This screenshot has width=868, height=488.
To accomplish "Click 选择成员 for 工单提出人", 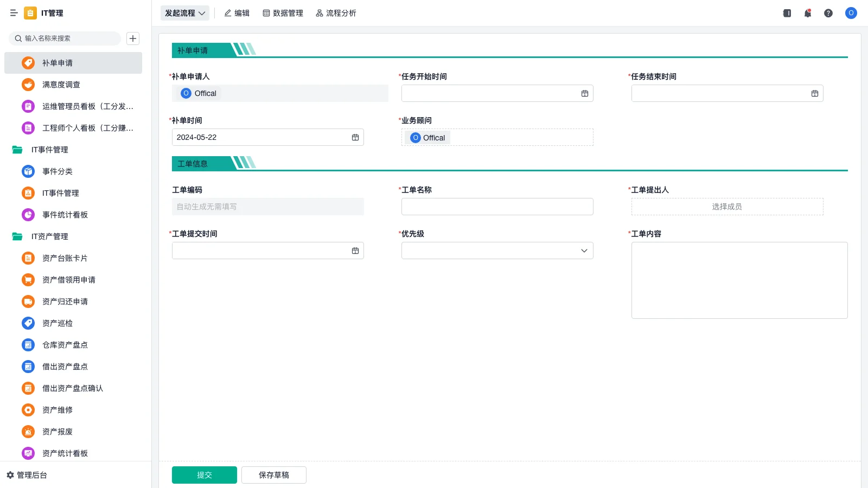I will click(727, 207).
